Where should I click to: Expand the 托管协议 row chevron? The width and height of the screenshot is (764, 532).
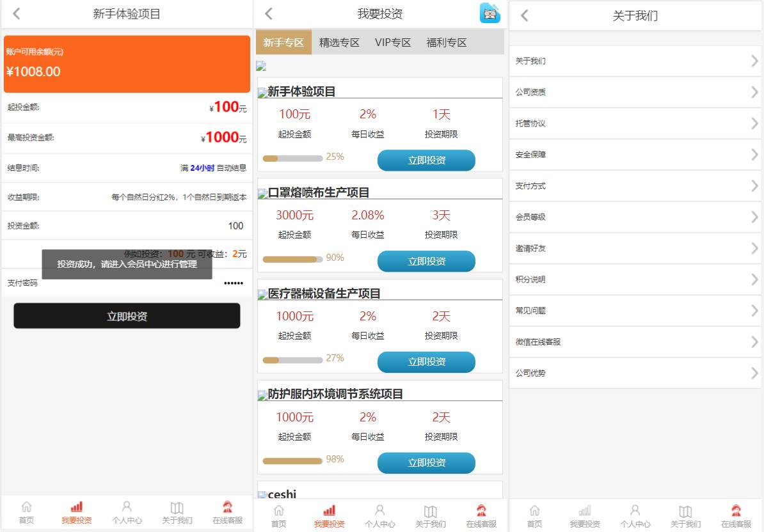point(754,123)
